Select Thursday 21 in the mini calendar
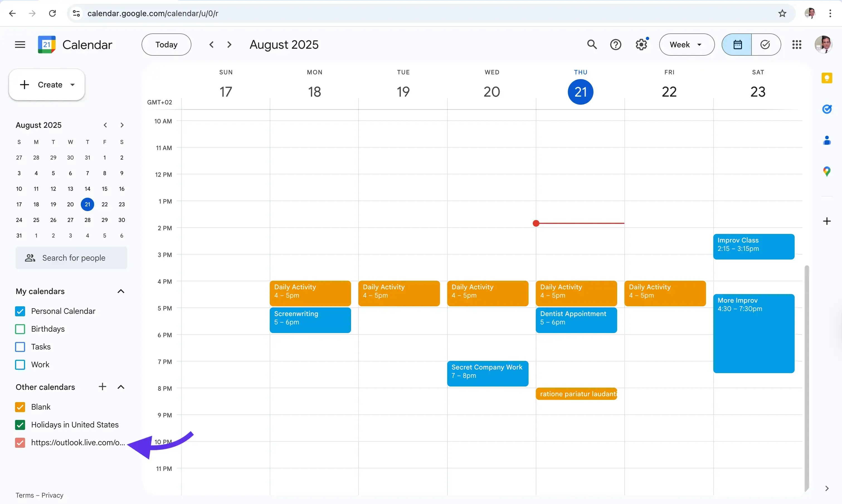 coord(87,204)
